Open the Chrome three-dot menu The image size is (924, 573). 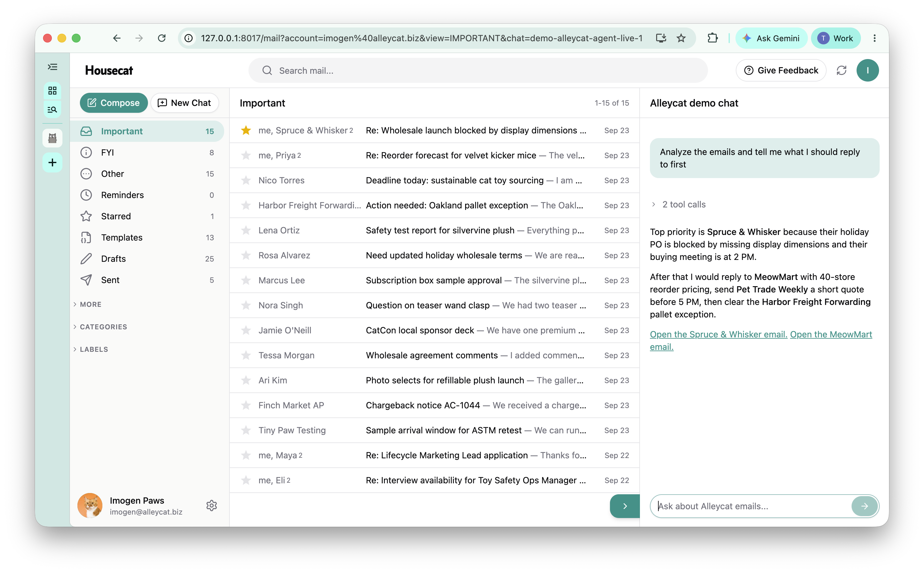874,38
